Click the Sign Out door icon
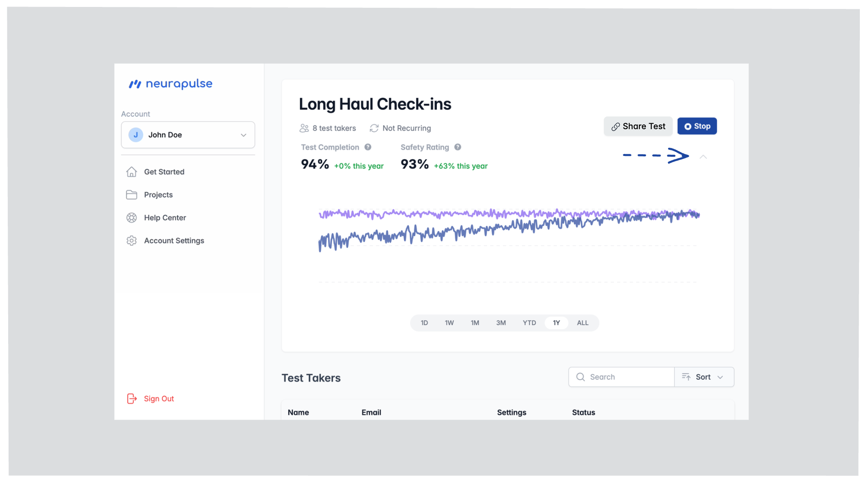This screenshot has width=868, height=483. tap(131, 398)
